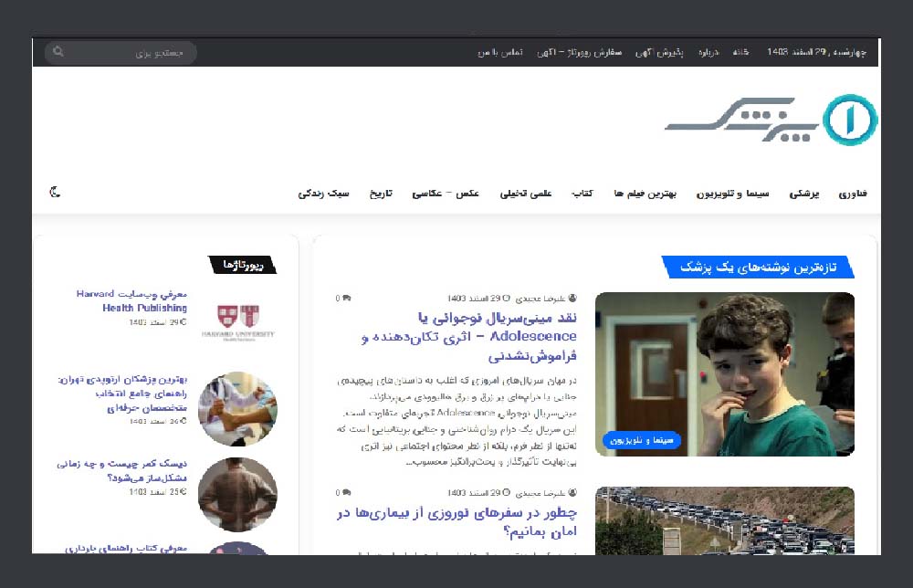Select the 'علمی تخیلی' navigation menu item
The height and width of the screenshot is (588, 913).
click(x=526, y=194)
